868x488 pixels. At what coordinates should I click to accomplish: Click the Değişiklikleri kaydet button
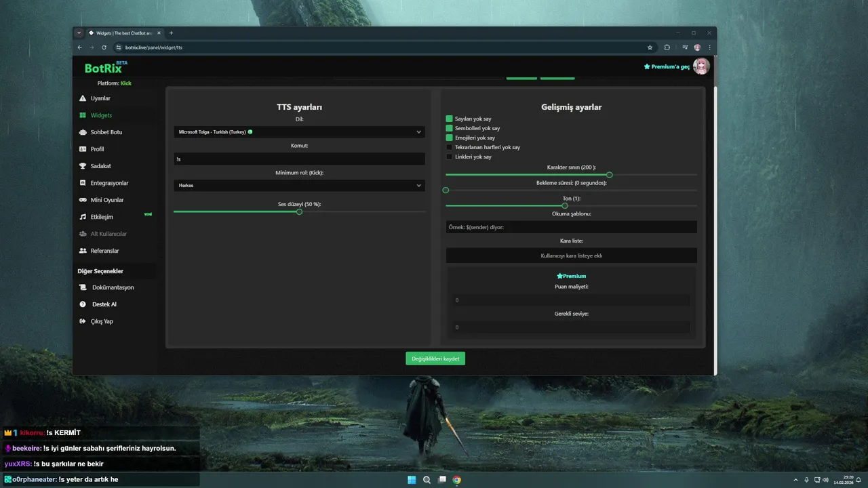[x=435, y=359]
